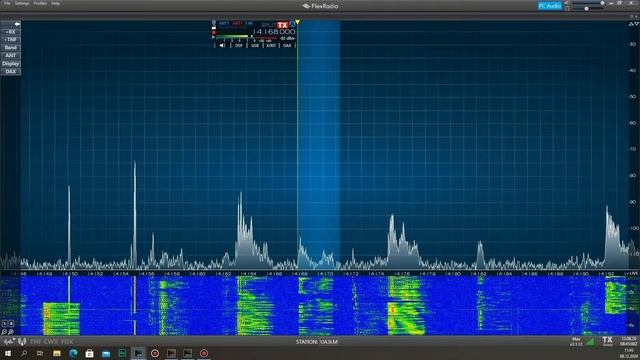Toggle FDX full duplex in the status bar
Viewport: 640px width, 360px height.
pos(67,341)
